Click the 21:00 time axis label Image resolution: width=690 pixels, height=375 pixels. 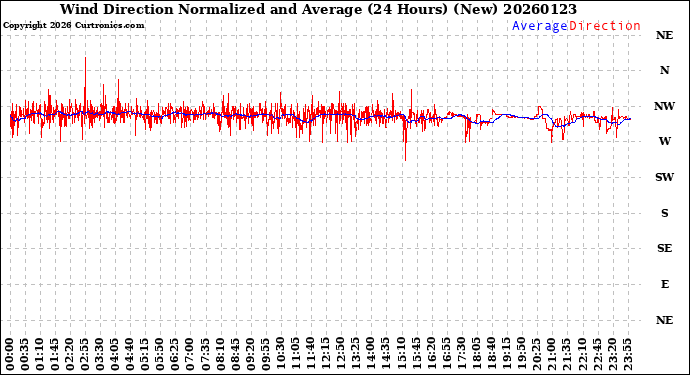point(552,354)
